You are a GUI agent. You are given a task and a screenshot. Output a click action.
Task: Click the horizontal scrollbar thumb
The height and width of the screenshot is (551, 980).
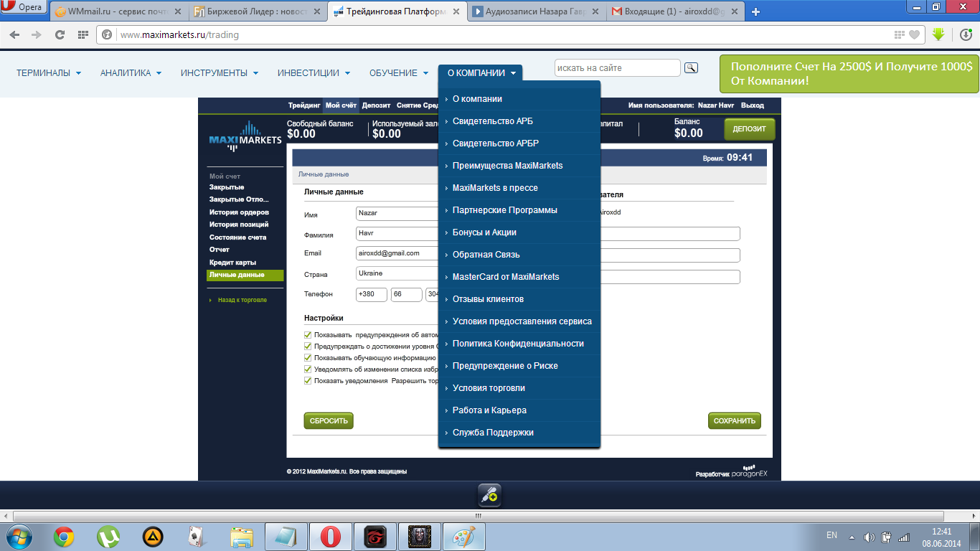479,516
